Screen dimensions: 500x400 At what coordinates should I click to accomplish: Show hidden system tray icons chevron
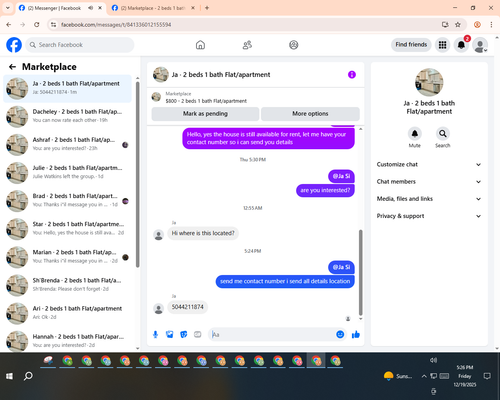click(424, 376)
